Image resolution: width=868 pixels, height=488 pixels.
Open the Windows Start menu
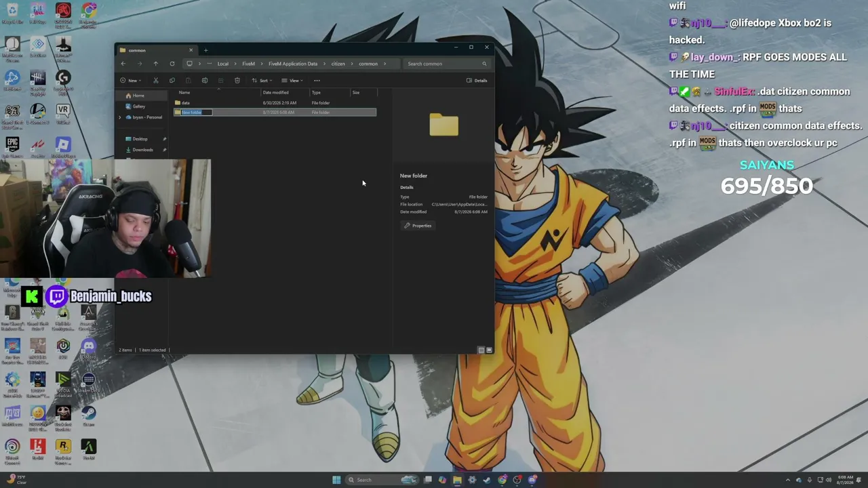point(336,480)
